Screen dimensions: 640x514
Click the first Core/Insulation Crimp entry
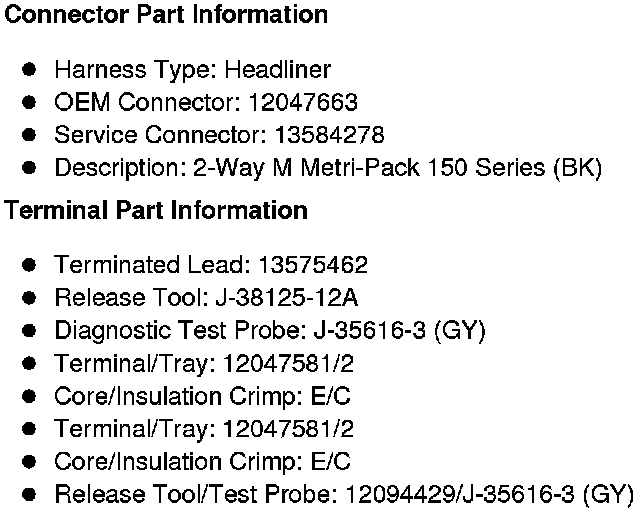[x=202, y=396]
